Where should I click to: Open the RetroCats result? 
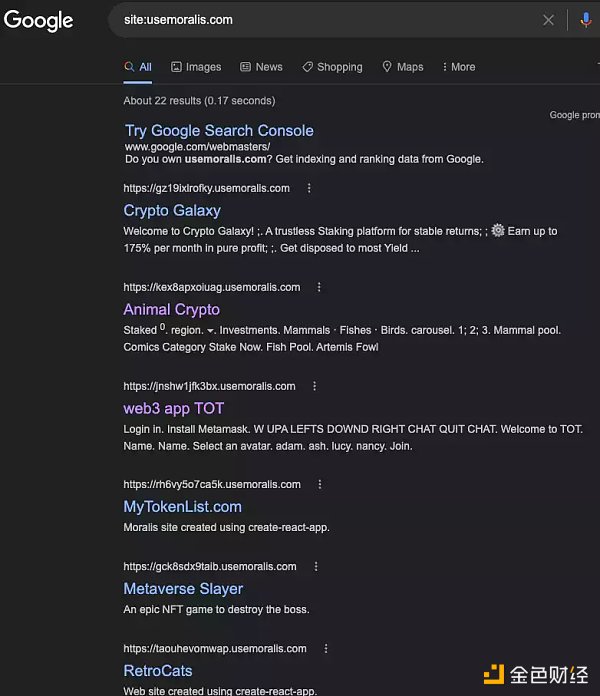click(158, 671)
